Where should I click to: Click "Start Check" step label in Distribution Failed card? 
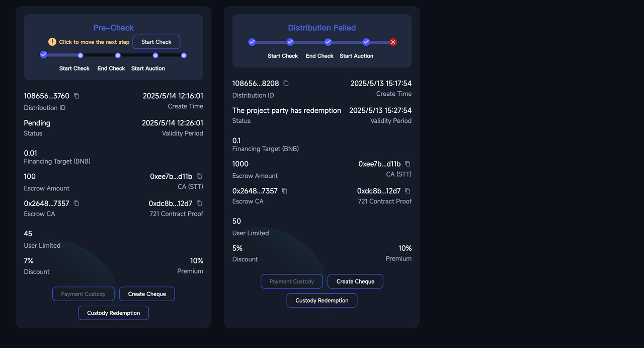(283, 56)
